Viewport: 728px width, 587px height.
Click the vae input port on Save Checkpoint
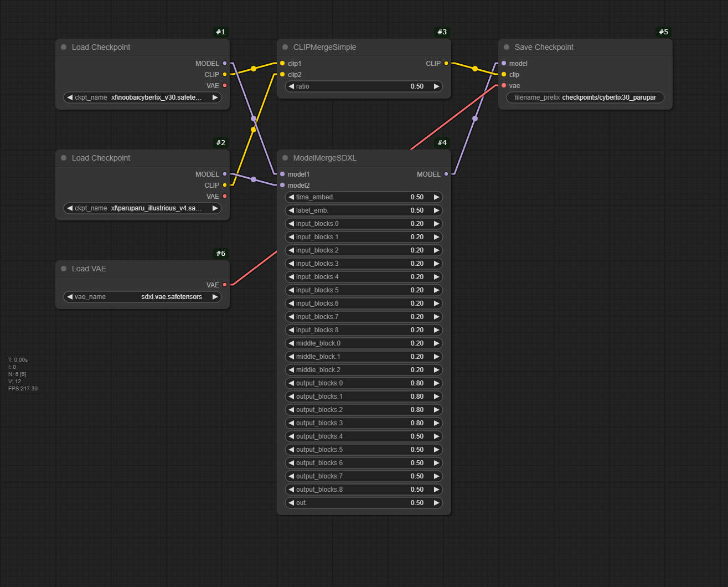[504, 86]
